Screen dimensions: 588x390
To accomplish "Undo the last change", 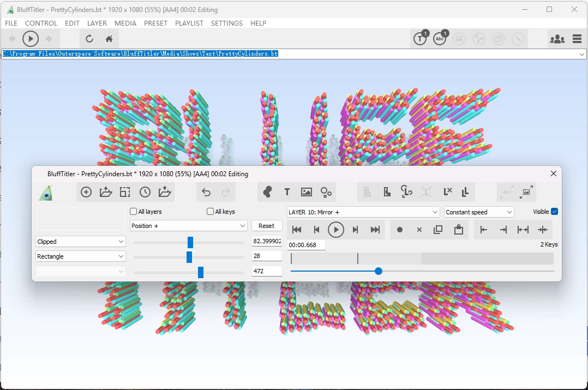I will tap(206, 191).
